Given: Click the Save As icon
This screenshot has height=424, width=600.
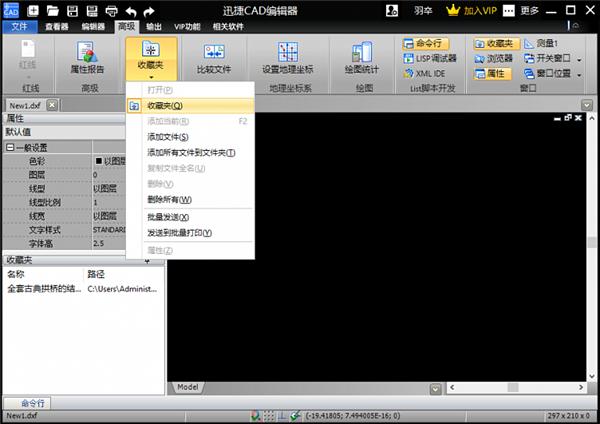Looking at the screenshot, I should (x=92, y=10).
